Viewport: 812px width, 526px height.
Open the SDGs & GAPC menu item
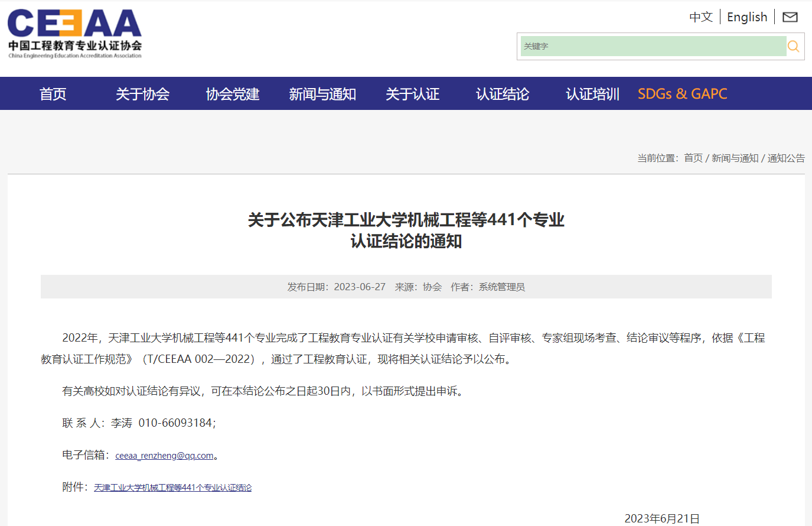pyautogui.click(x=682, y=94)
